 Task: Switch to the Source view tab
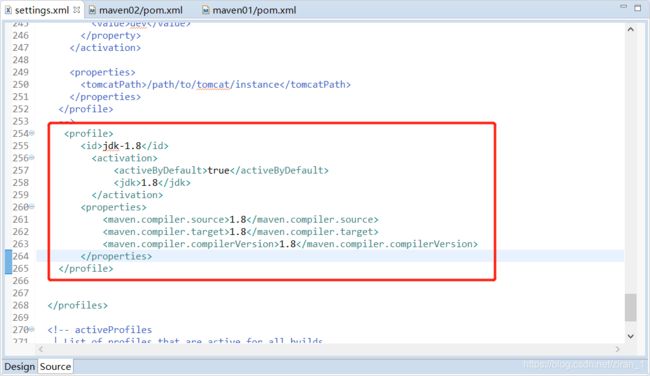click(x=56, y=367)
